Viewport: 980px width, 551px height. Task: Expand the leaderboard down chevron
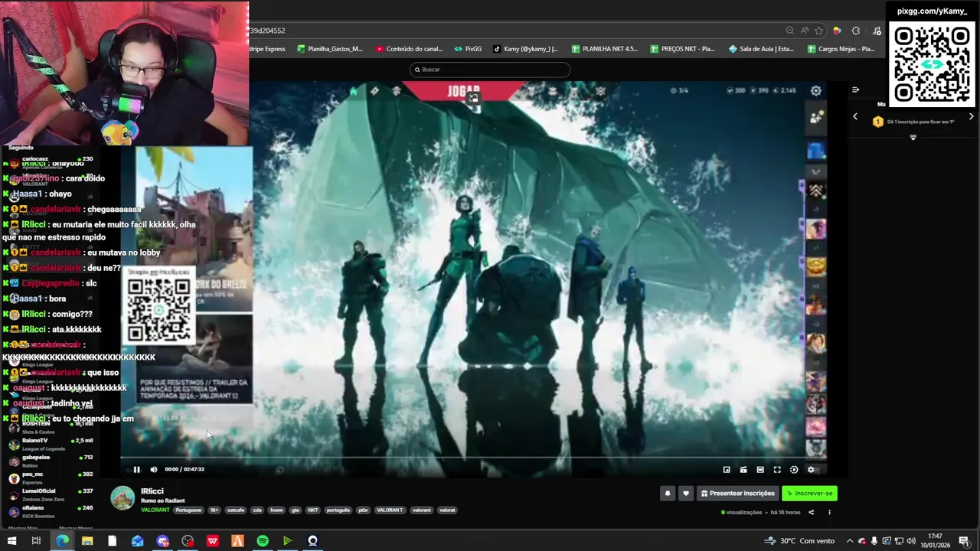[913, 138]
